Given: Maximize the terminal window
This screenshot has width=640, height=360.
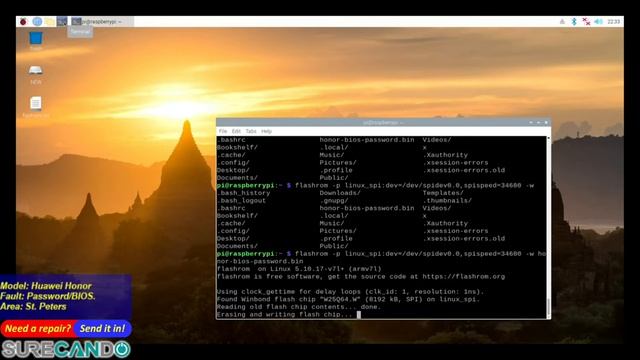Looking at the screenshot, I should coord(538,122).
